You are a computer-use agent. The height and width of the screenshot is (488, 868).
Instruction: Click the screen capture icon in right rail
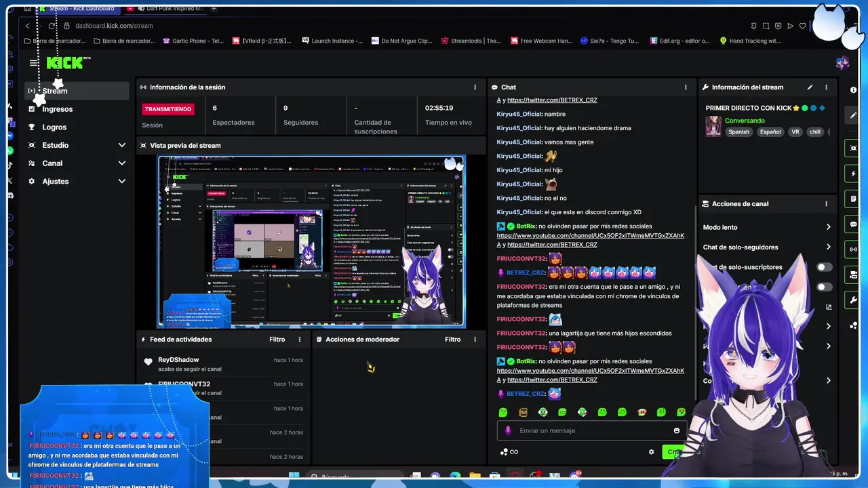pos(853,148)
